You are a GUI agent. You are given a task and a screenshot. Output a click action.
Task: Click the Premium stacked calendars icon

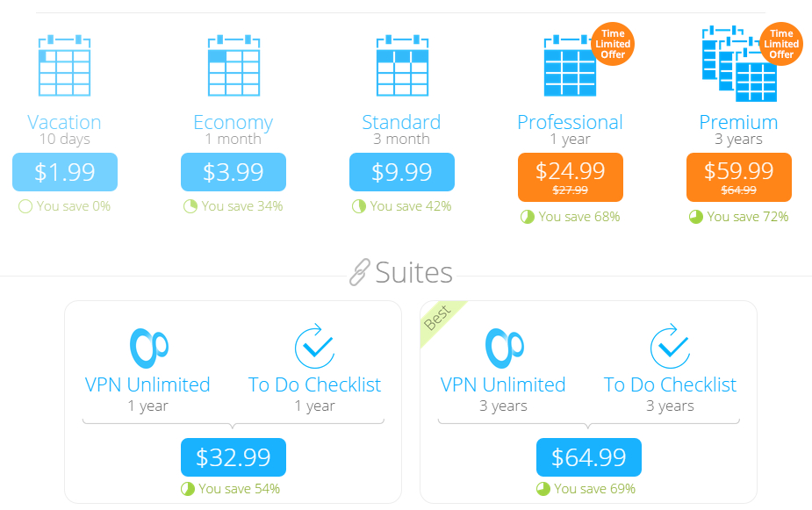pyautogui.click(x=739, y=63)
